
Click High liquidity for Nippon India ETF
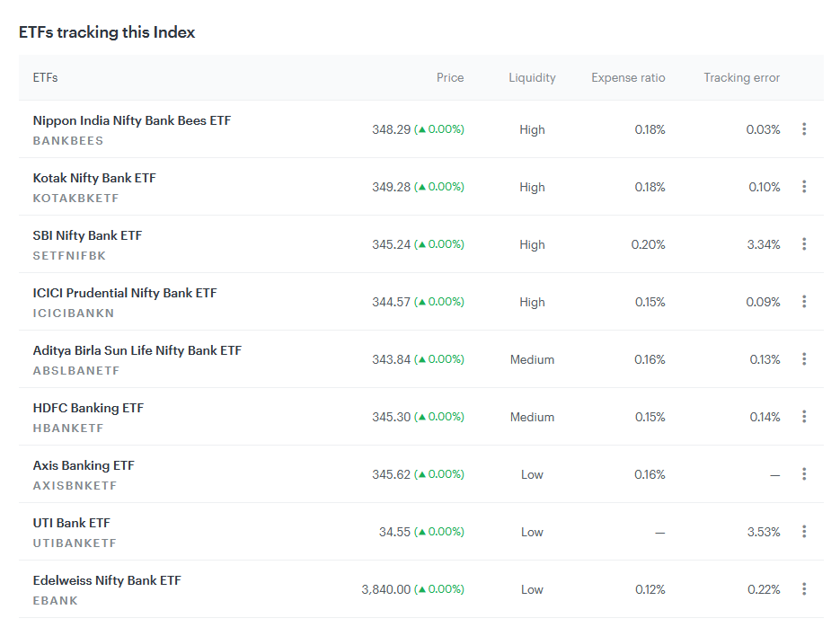click(x=532, y=129)
